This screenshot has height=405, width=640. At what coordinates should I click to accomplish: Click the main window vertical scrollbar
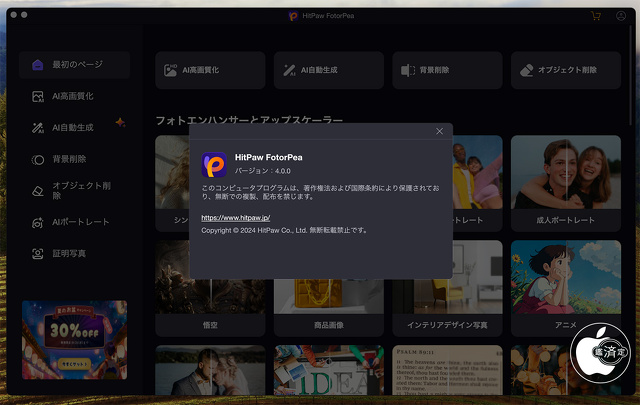[631, 78]
